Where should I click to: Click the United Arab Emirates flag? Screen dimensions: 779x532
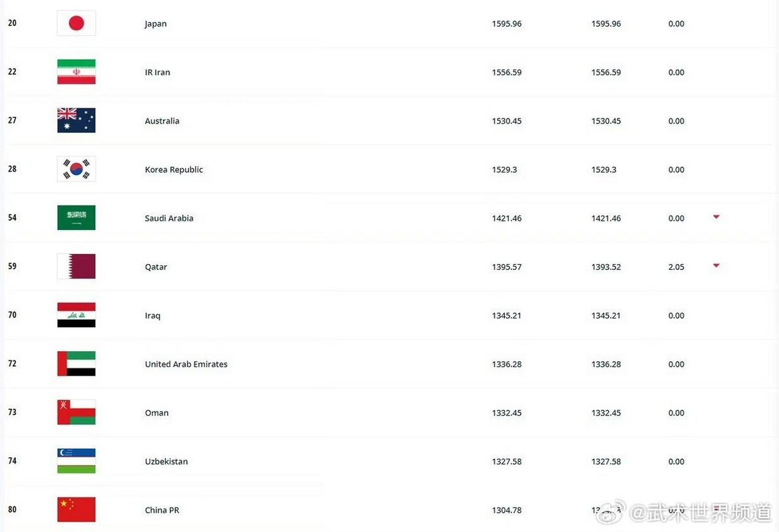77,364
